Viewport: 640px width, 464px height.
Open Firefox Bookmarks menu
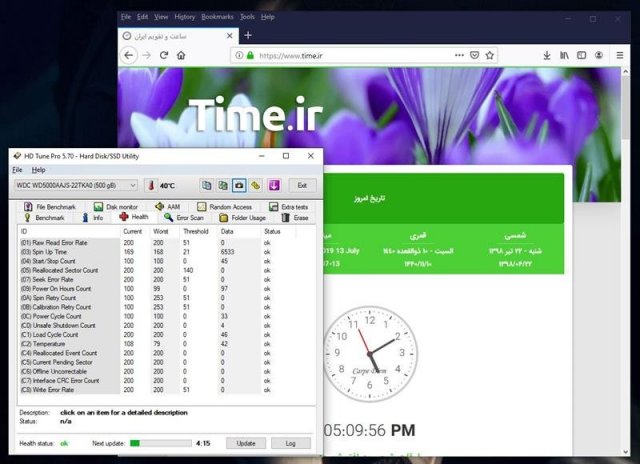point(217,17)
